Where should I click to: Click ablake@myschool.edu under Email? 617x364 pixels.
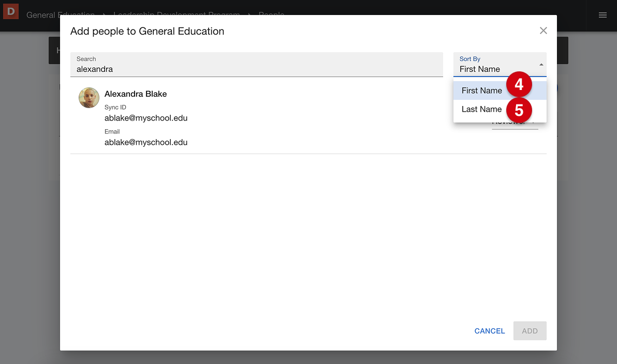146,142
